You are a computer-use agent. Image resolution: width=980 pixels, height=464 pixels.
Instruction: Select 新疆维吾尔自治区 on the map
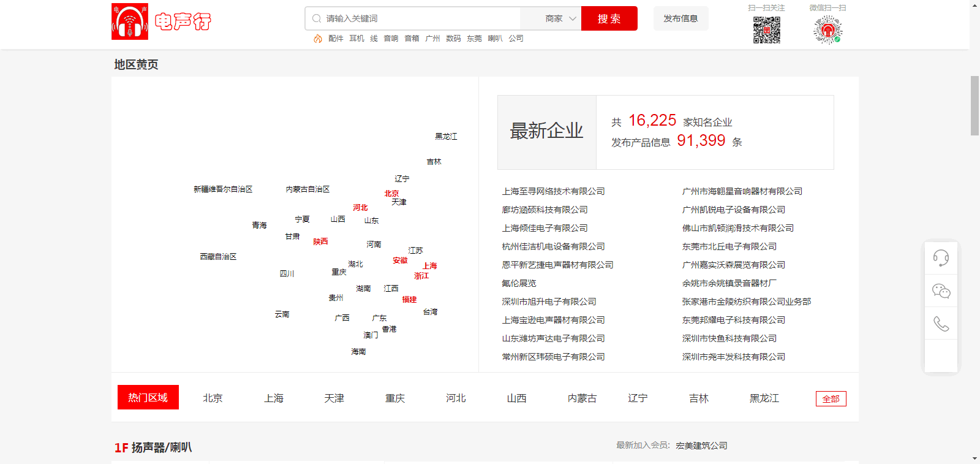[x=223, y=189]
